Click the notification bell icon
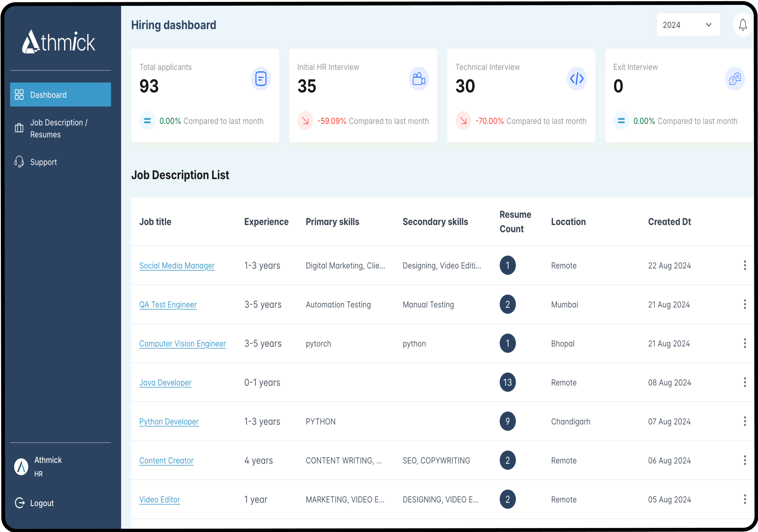Viewport: 758px width, 532px height. click(x=742, y=25)
